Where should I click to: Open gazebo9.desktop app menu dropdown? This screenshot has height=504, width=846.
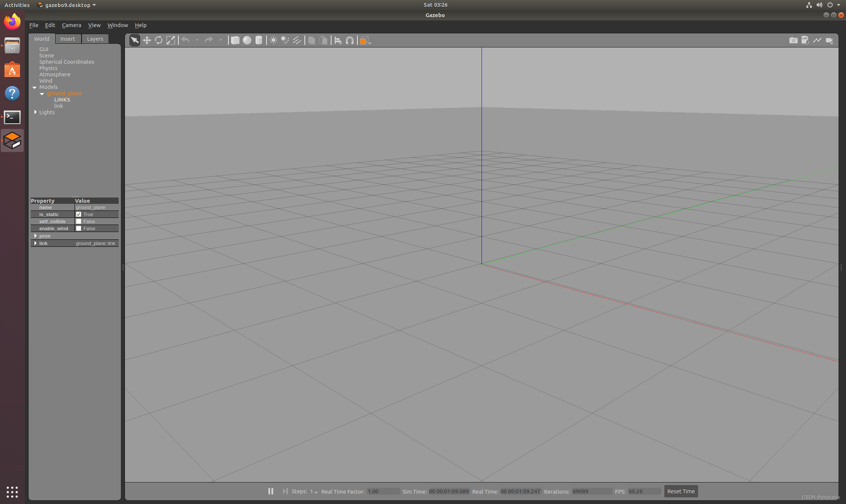pyautogui.click(x=67, y=5)
